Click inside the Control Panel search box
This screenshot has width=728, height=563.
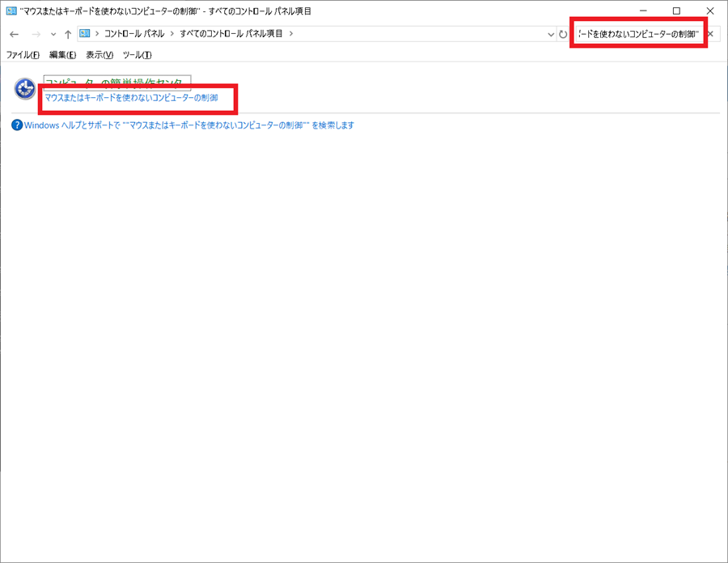(638, 34)
